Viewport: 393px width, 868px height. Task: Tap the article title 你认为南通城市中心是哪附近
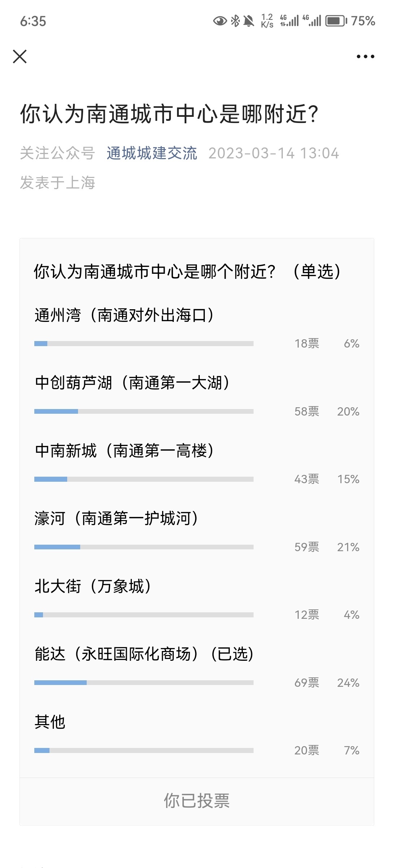tap(169, 114)
